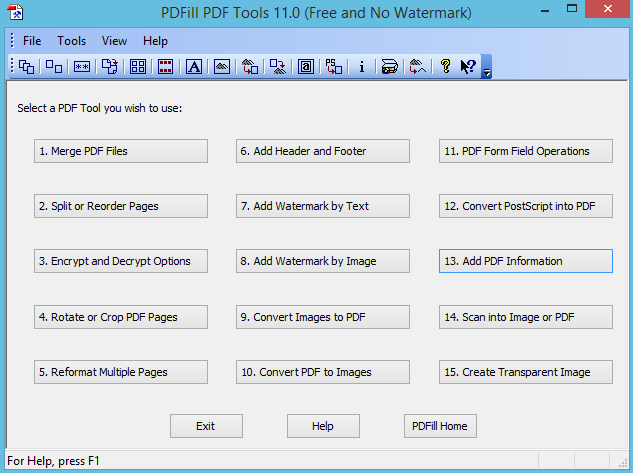Open Reformat Multiple Pages from the toolbar
Viewport: 633px width, 473px height.
click(138, 67)
